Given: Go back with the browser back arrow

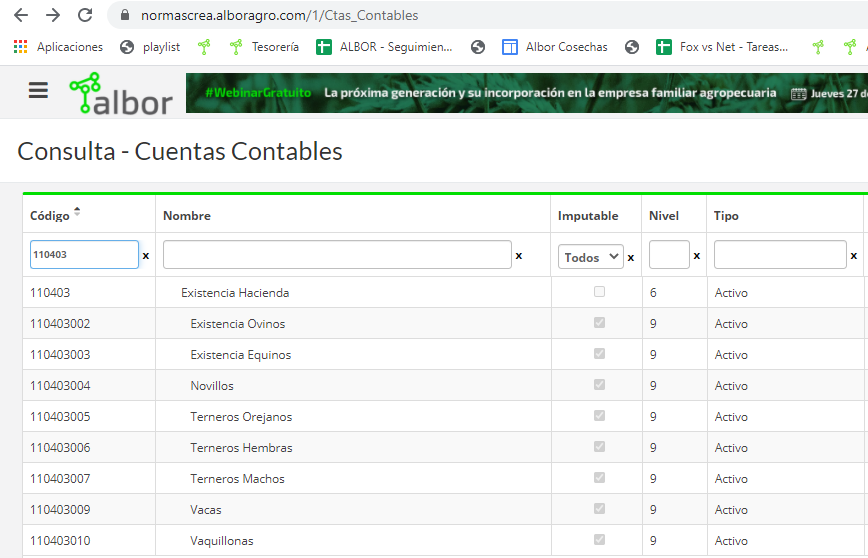Looking at the screenshot, I should tap(21, 15).
